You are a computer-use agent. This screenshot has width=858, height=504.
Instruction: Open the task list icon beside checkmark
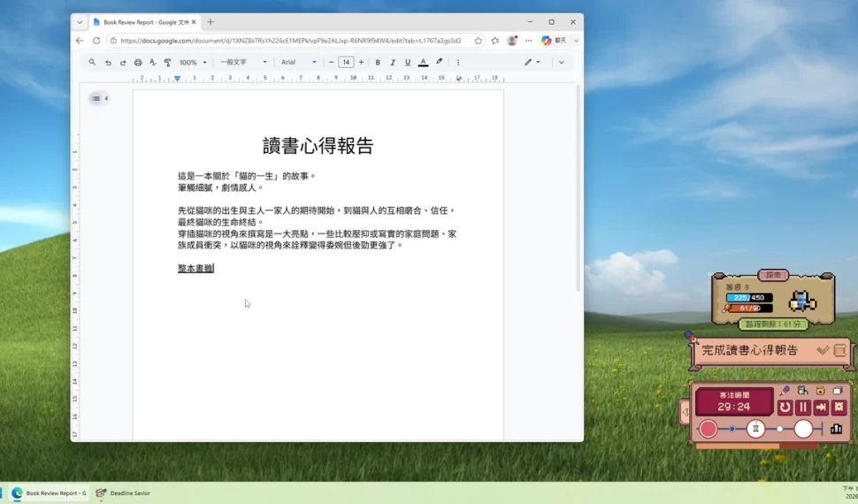pos(840,350)
